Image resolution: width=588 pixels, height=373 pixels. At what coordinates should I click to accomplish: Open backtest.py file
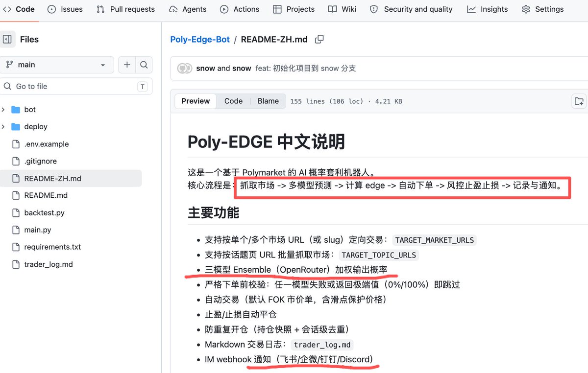tap(44, 213)
